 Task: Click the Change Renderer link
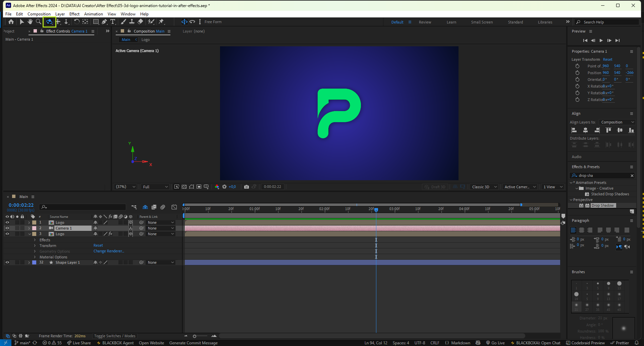tap(108, 251)
